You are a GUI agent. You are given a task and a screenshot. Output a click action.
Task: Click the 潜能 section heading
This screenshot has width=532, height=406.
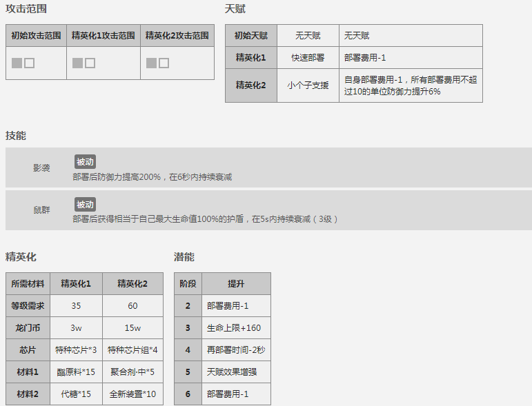pos(184,257)
